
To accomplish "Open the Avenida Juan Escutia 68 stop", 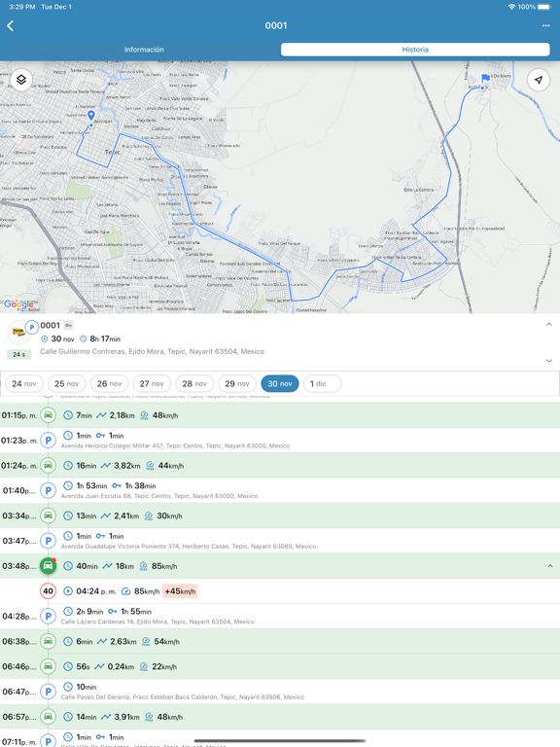I will click(280, 490).
